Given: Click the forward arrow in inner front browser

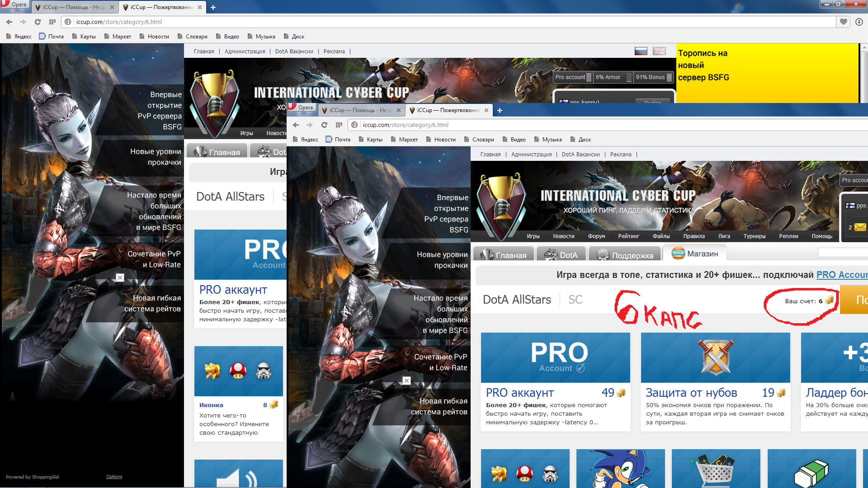Looking at the screenshot, I should 310,125.
